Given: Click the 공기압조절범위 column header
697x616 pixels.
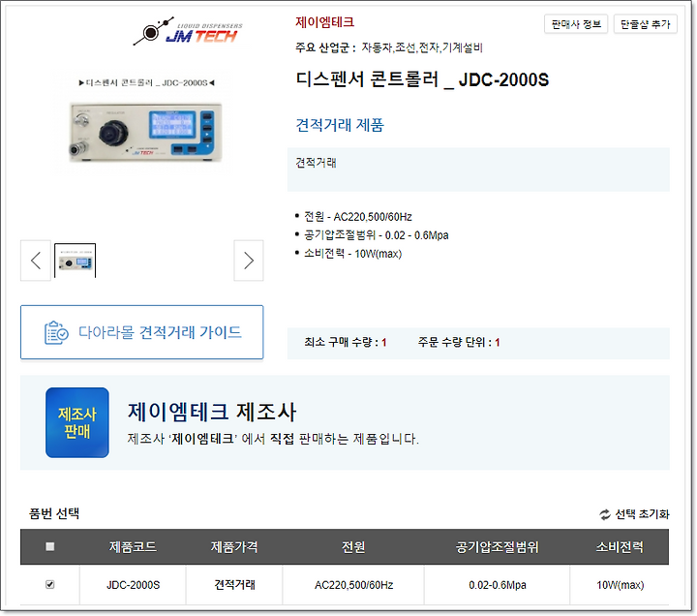Looking at the screenshot, I should tap(497, 546).
